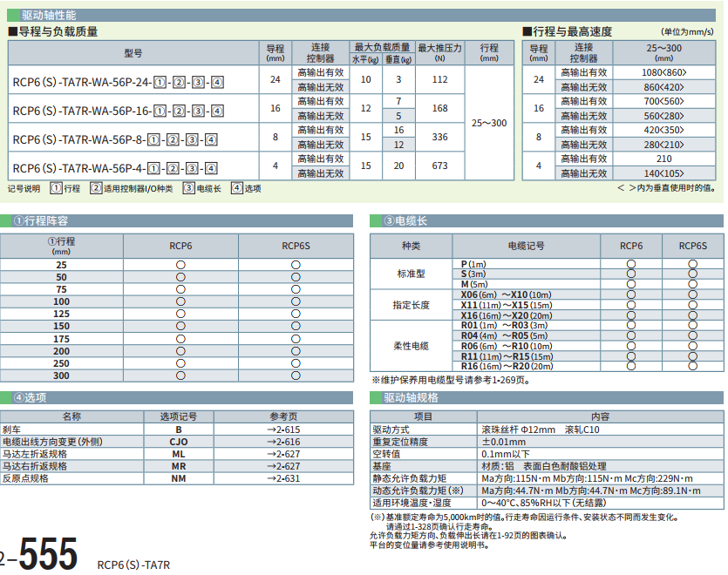Screen dimensions: 728x575
Task: Click stroke row 300 in stroke table
Action: tap(177, 375)
